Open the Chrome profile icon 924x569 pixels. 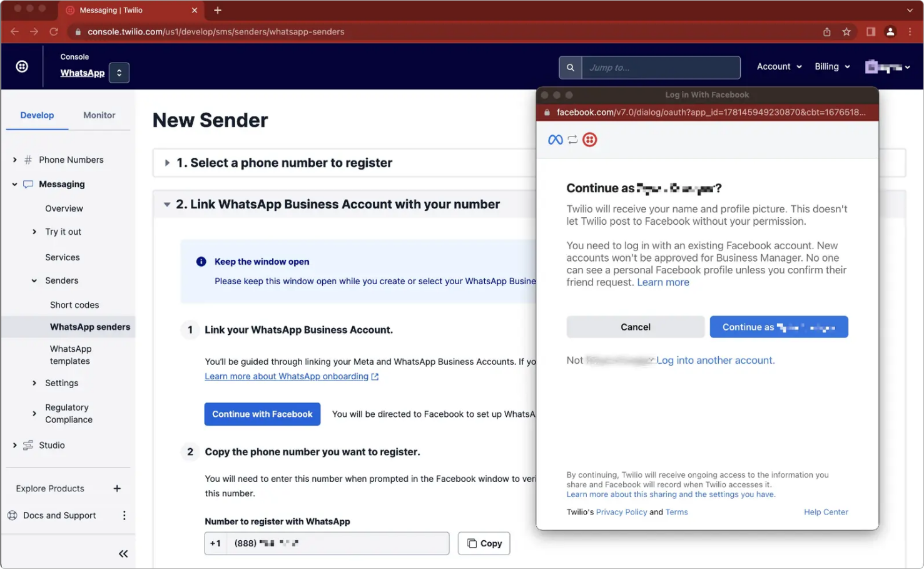[x=890, y=31]
